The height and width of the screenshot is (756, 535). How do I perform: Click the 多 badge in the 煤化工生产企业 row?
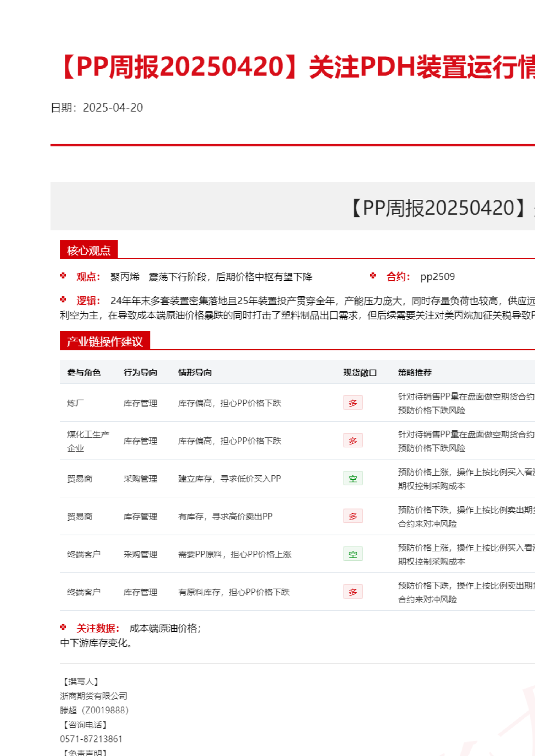pyautogui.click(x=353, y=441)
